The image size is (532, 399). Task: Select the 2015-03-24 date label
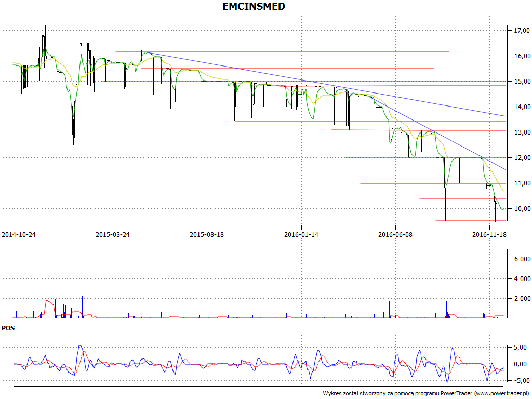tap(113, 234)
